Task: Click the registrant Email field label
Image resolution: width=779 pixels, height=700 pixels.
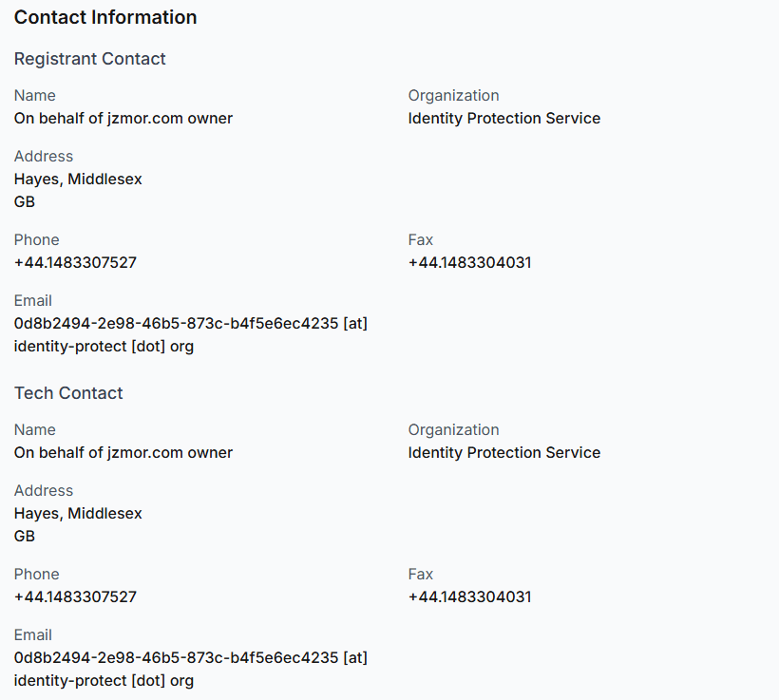Action: coord(33,300)
